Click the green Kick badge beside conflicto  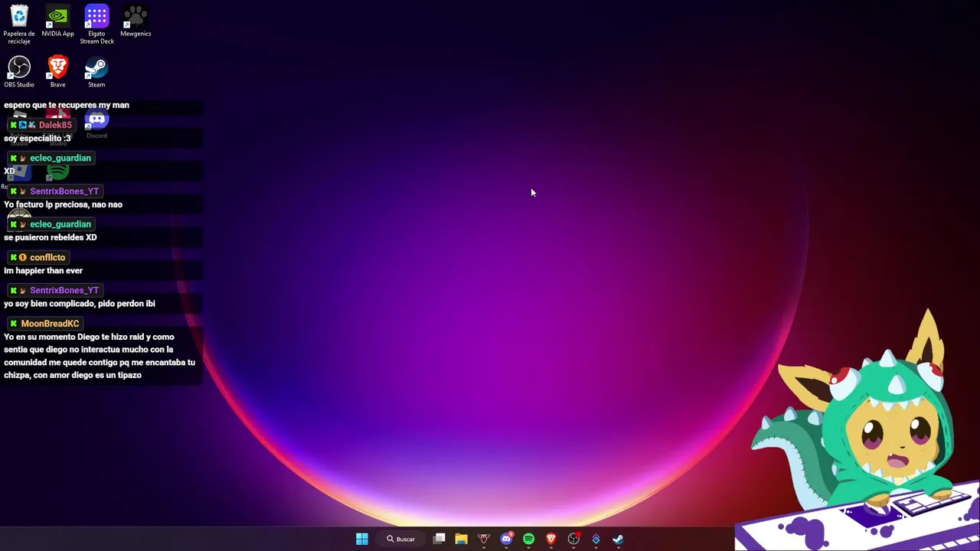tap(13, 257)
